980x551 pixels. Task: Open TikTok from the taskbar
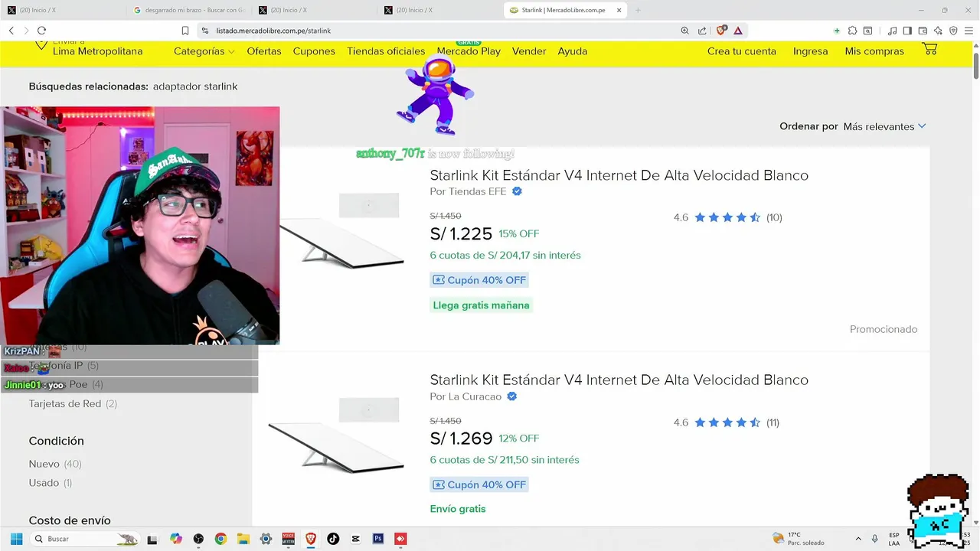[333, 539]
